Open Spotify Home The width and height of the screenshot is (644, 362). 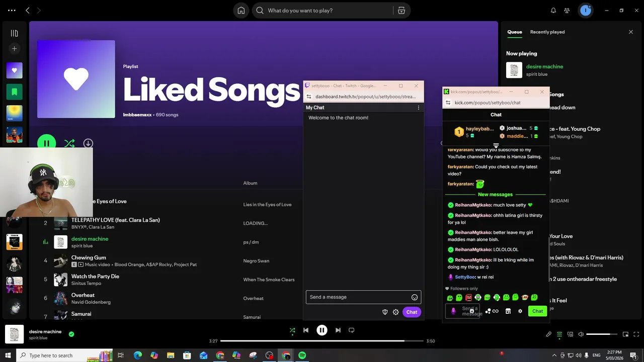pos(241,11)
